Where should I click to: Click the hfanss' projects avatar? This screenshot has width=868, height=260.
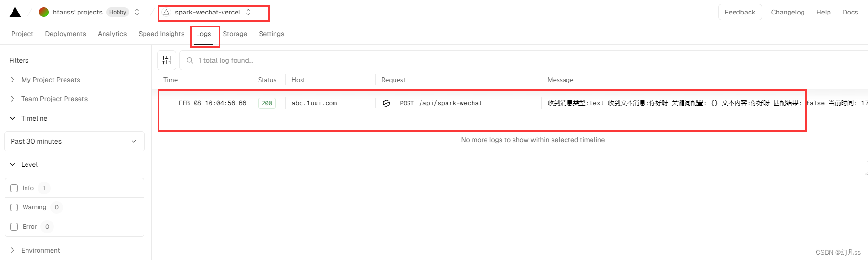tap(44, 12)
